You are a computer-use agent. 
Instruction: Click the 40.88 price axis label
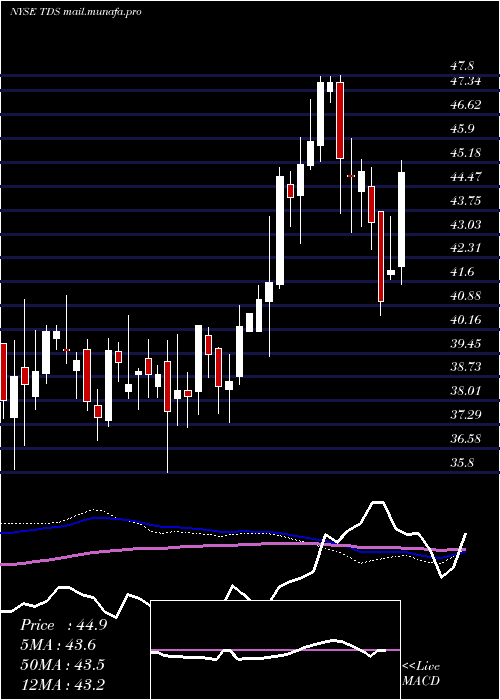[x=465, y=296]
